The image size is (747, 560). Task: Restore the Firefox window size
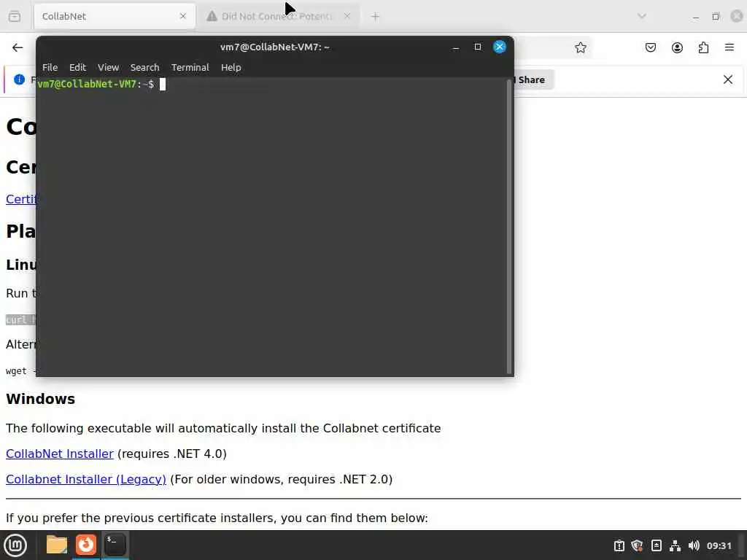click(x=716, y=17)
